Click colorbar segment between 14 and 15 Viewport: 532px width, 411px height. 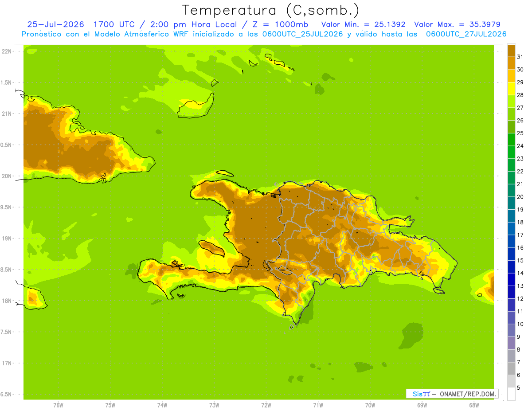click(511, 267)
